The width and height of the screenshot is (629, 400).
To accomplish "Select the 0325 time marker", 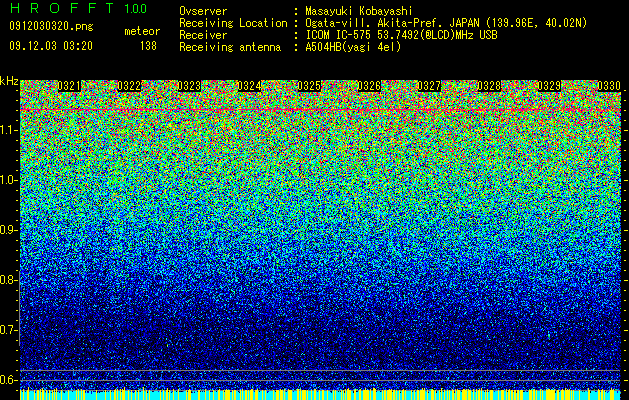I will pyautogui.click(x=309, y=86).
